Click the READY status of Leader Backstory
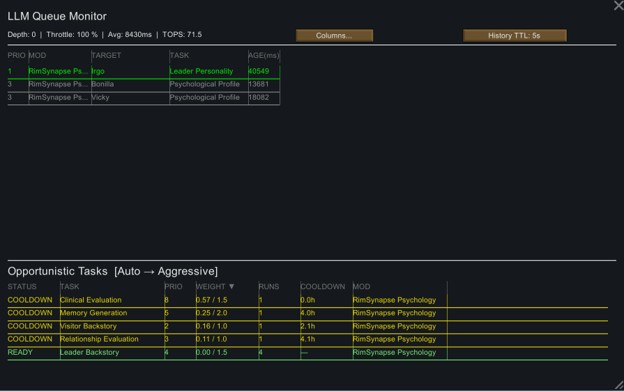 pyautogui.click(x=20, y=352)
